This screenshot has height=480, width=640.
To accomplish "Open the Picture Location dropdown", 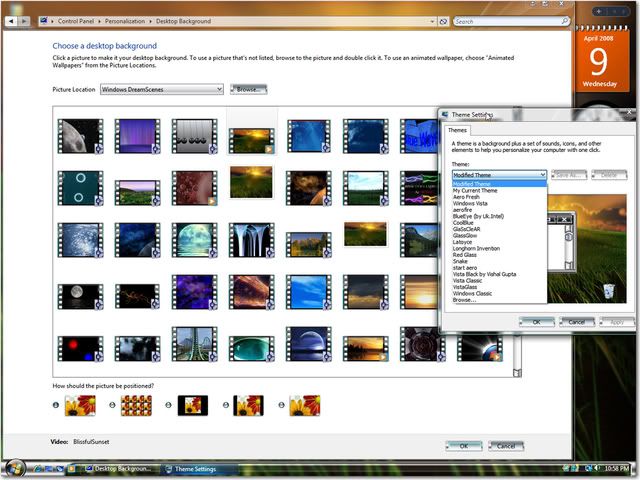I will tap(162, 89).
